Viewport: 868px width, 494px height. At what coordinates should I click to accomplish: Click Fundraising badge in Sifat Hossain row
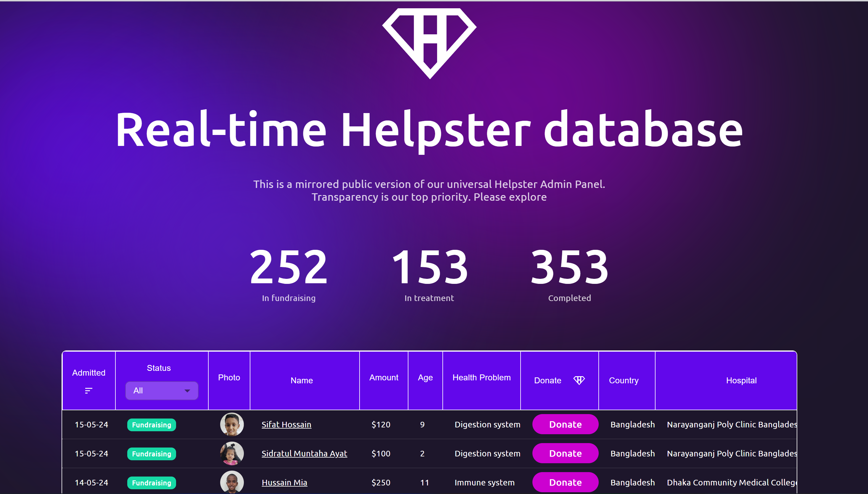coord(152,425)
